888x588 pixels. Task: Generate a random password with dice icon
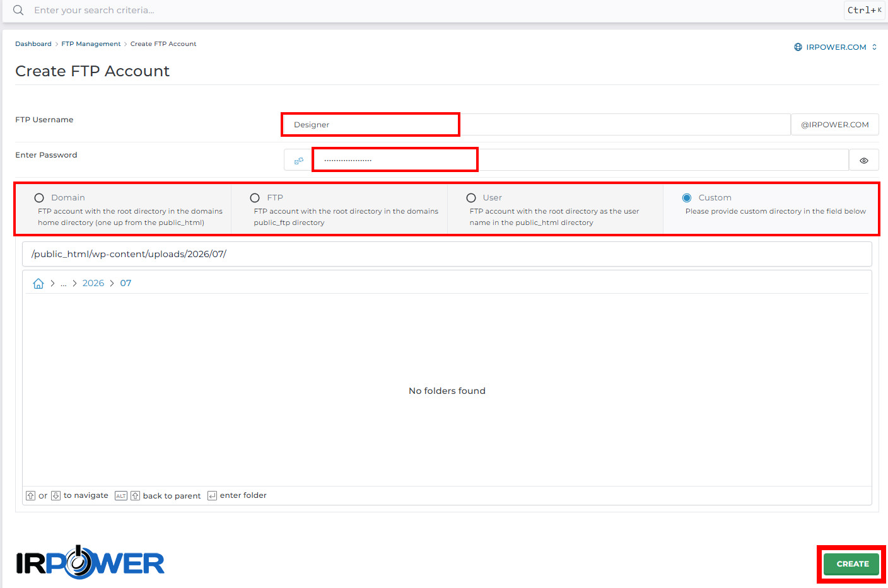(x=299, y=160)
